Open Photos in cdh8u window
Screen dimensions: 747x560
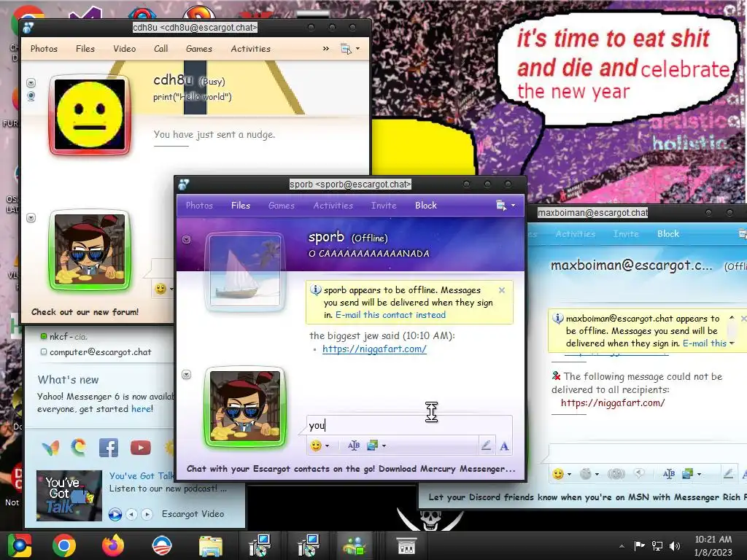click(44, 49)
